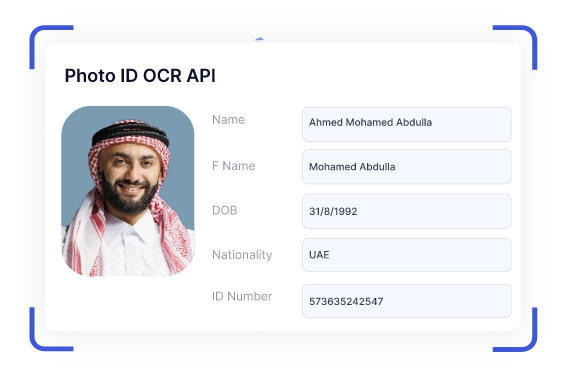
Task: Click the 'Nationality' field label
Action: pos(242,255)
